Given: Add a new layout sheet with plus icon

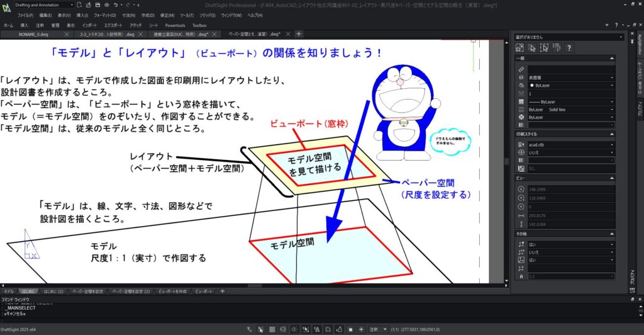Looking at the screenshot, I should [x=222, y=291].
